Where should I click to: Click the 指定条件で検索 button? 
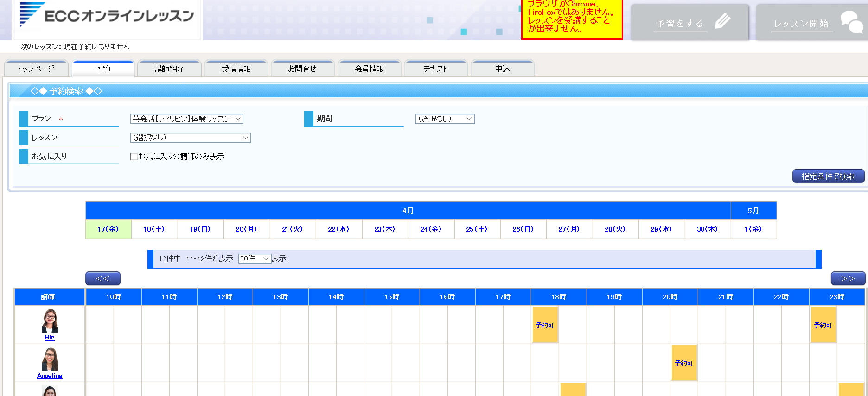(x=828, y=176)
